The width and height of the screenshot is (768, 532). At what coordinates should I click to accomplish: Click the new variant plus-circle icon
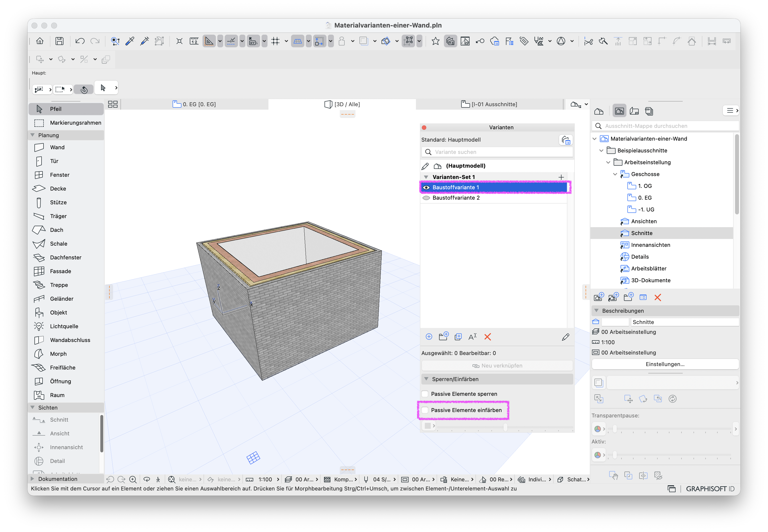(429, 337)
